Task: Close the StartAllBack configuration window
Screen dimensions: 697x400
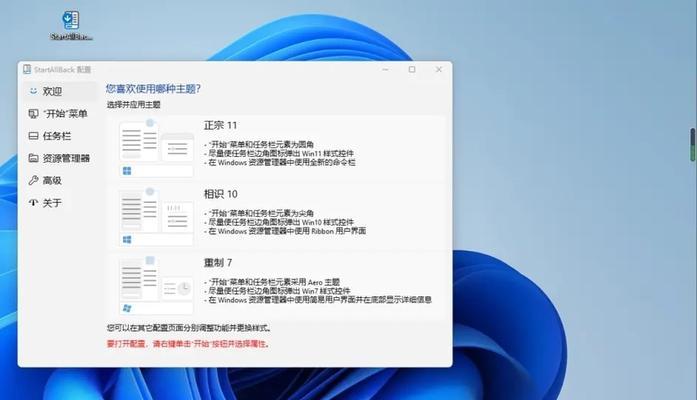Action: (439, 69)
